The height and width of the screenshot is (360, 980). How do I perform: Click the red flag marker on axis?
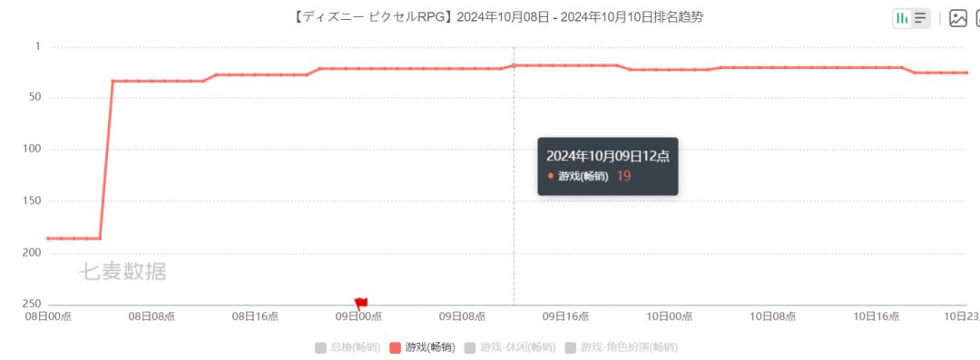click(361, 304)
